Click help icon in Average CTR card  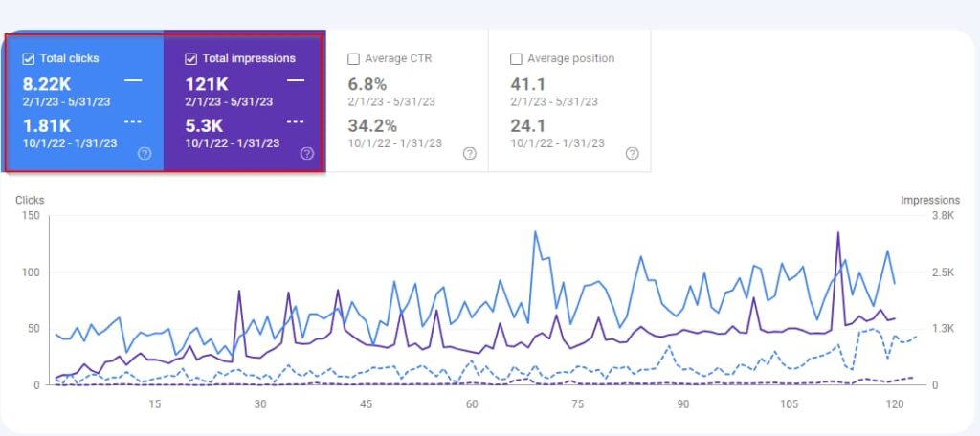(x=469, y=153)
